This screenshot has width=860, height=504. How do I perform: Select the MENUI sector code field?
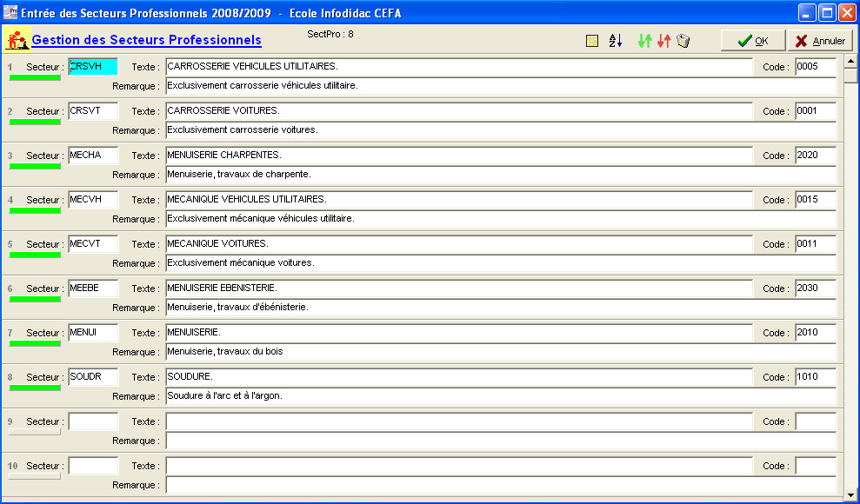click(x=93, y=333)
